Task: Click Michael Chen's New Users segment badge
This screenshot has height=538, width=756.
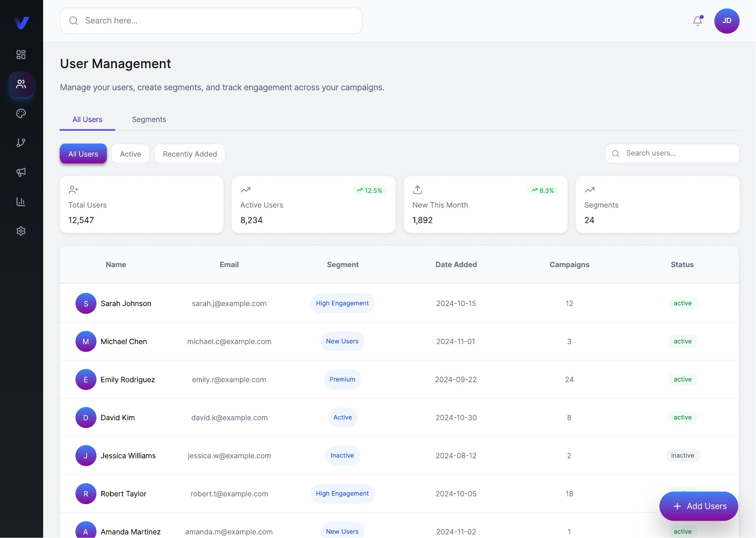Action: click(x=342, y=341)
